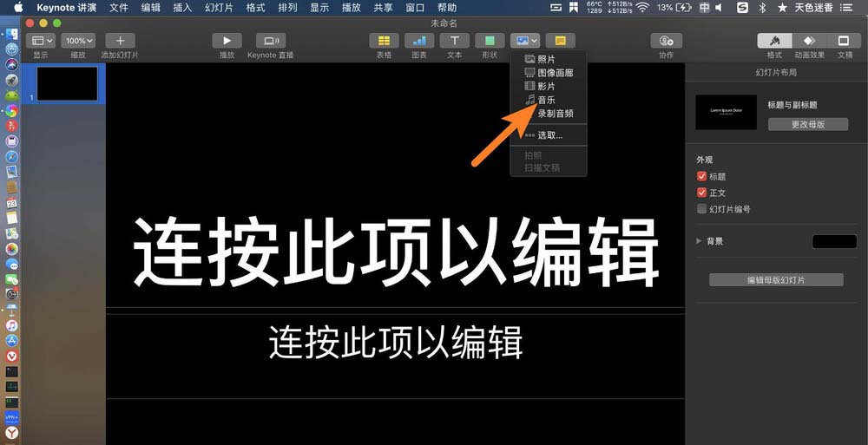Open the Arrange (排列) menu

pos(287,8)
